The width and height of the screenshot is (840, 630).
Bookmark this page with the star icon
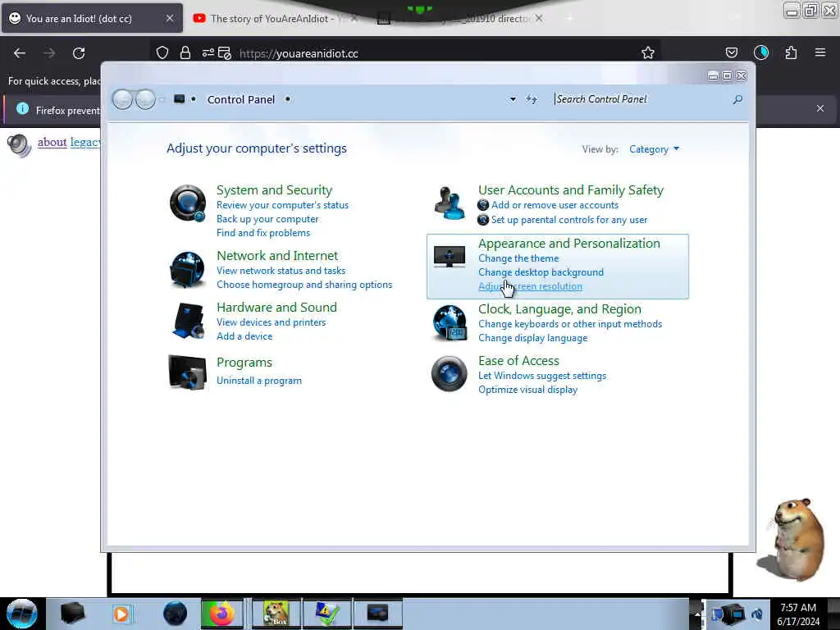[x=648, y=52]
